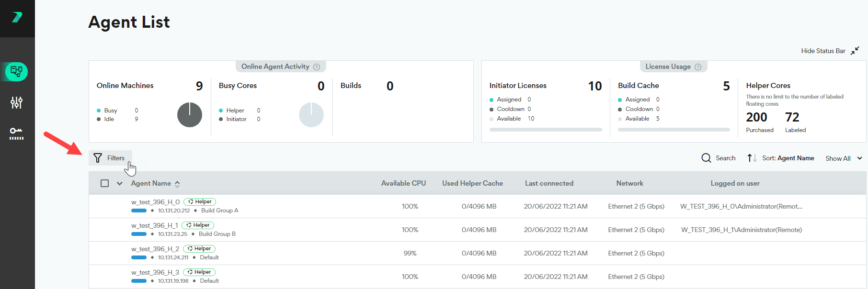Open the Agents page in sidebar
868x289 pixels.
(16, 72)
